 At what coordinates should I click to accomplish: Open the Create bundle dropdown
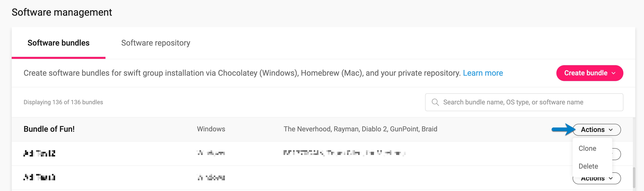(589, 73)
